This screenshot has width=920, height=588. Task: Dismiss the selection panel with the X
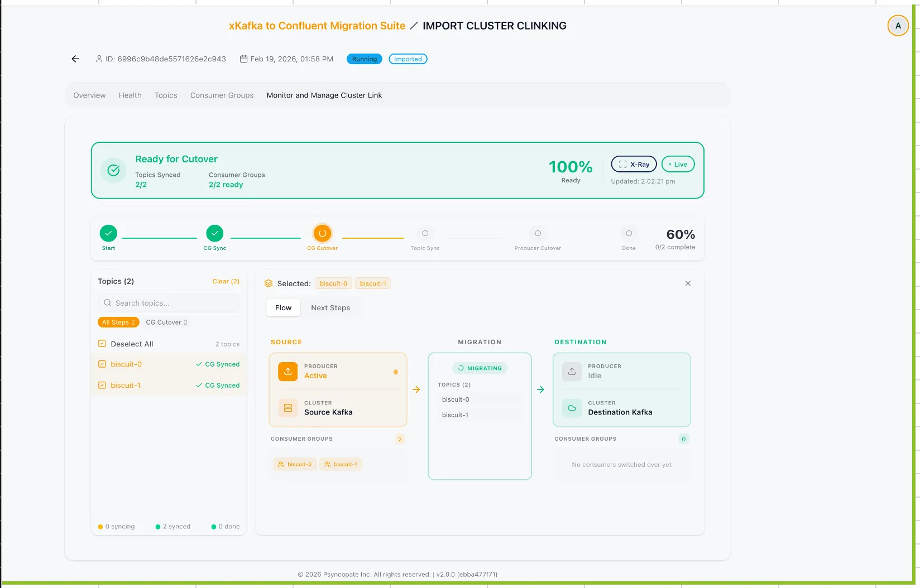click(x=688, y=283)
